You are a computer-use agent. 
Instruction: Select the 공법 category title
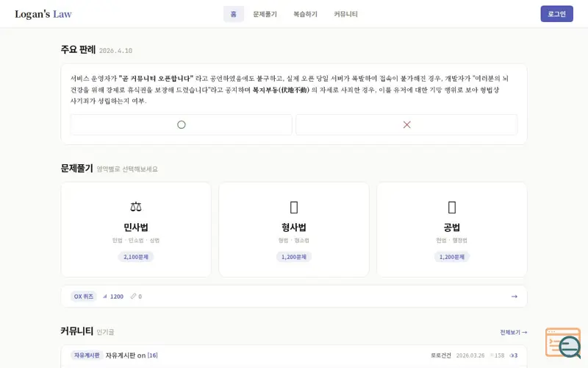[x=452, y=227]
